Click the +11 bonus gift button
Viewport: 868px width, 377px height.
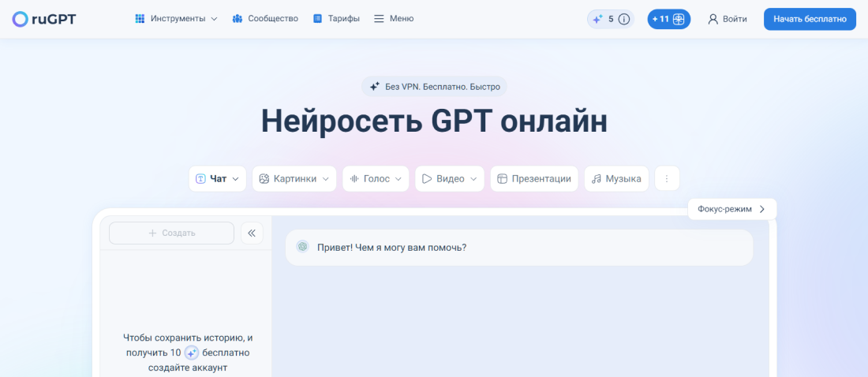(x=668, y=19)
